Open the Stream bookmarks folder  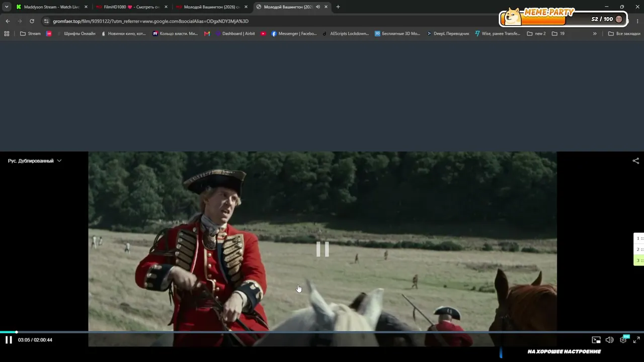(x=30, y=34)
